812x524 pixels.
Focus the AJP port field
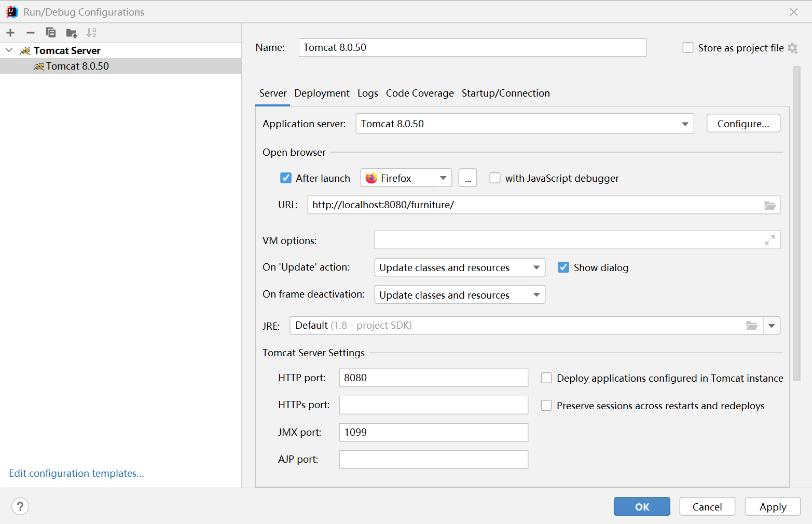click(x=434, y=460)
